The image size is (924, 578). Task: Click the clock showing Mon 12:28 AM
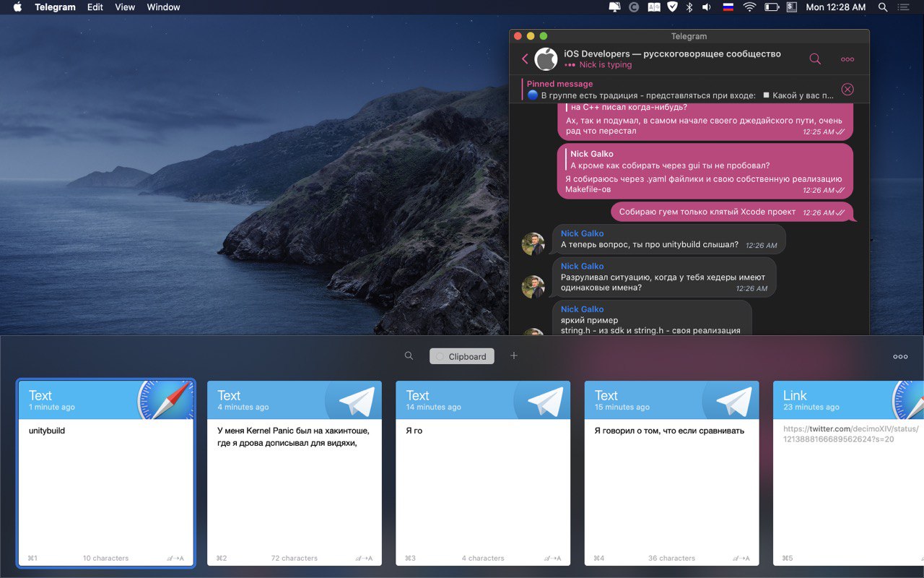point(835,7)
